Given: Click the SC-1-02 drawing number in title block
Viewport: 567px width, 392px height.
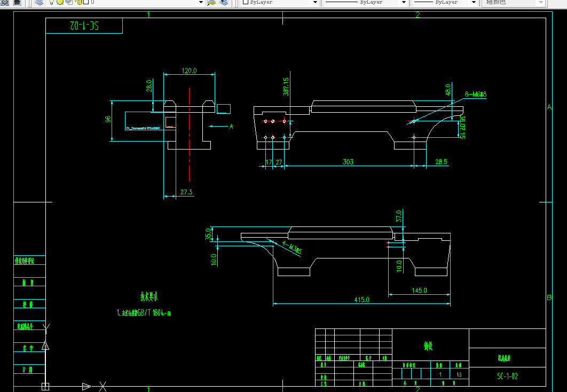Looking at the screenshot, I should pos(507,376).
